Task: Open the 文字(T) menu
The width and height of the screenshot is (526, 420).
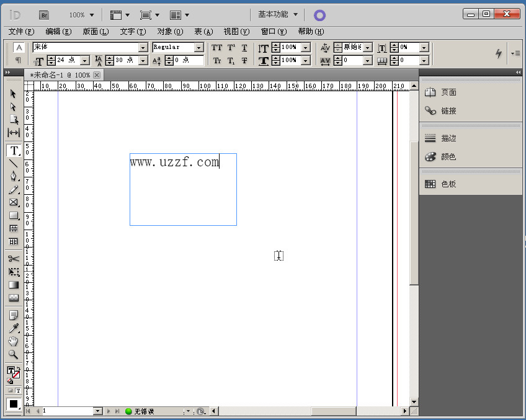Action: 133,32
